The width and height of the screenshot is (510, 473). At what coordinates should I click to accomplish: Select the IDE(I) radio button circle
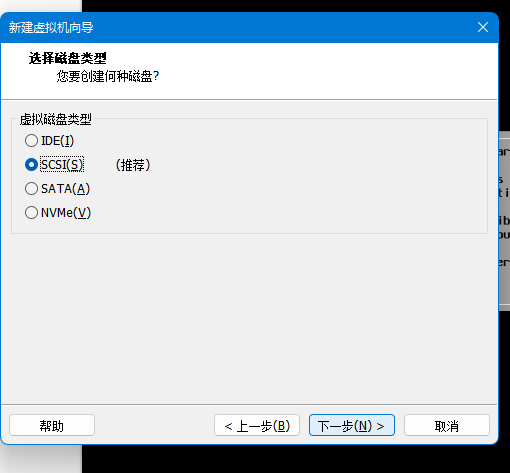coord(31,141)
